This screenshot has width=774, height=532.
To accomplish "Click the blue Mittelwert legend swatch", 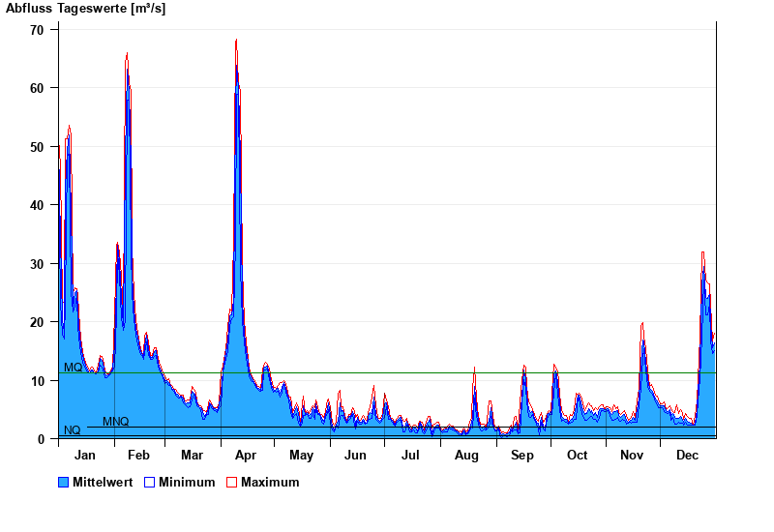I will coord(64,482).
